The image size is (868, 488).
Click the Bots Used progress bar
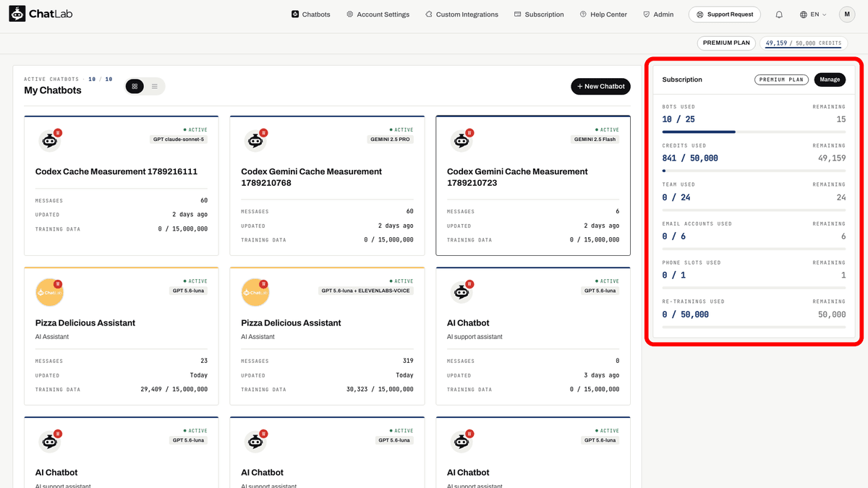(x=754, y=132)
